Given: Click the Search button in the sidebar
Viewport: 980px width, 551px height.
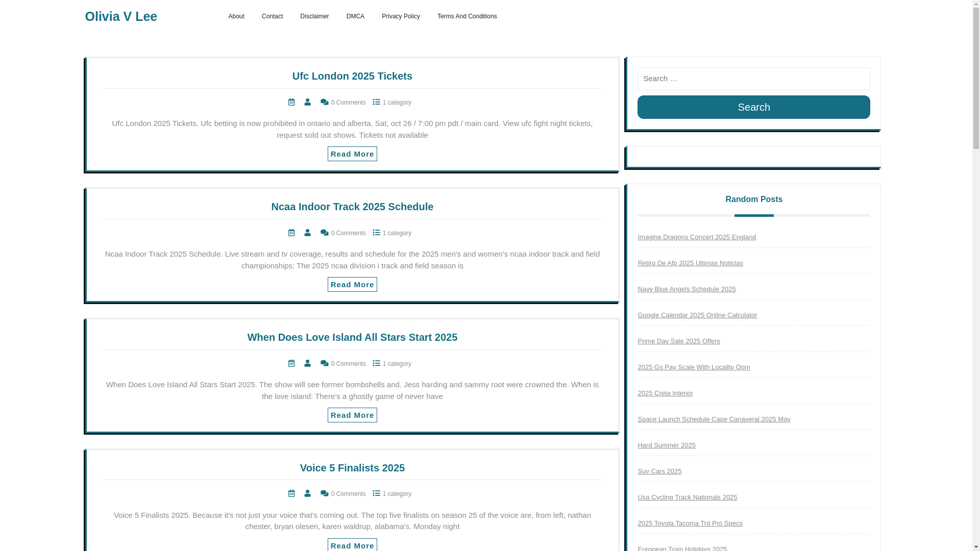Looking at the screenshot, I should (x=753, y=107).
